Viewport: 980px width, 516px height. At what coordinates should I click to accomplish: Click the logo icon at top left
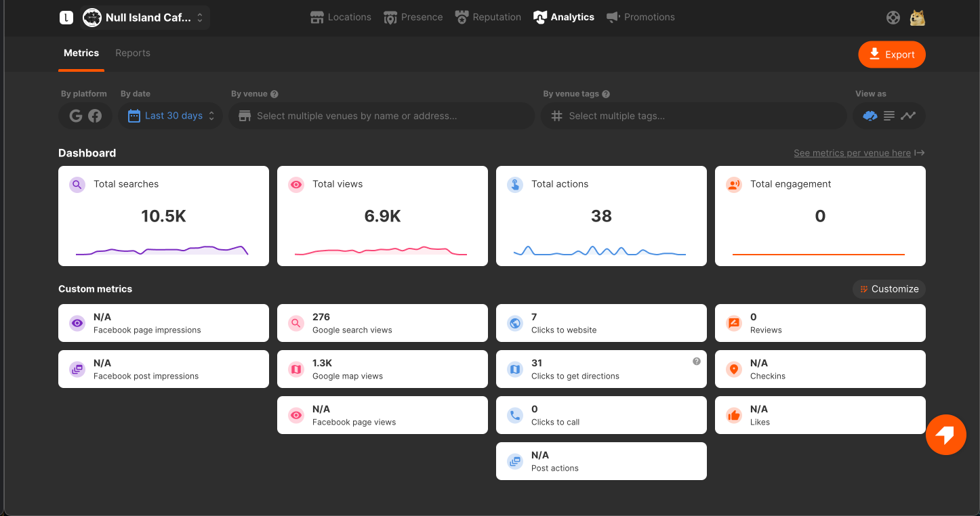click(66, 18)
